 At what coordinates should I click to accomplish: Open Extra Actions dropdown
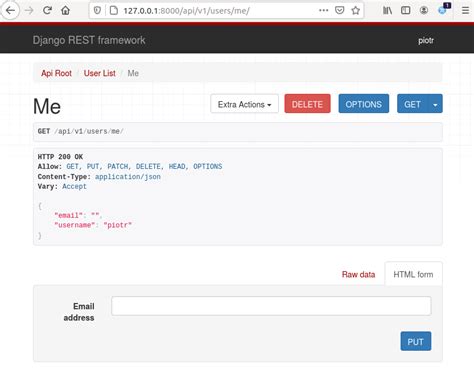[x=244, y=104]
